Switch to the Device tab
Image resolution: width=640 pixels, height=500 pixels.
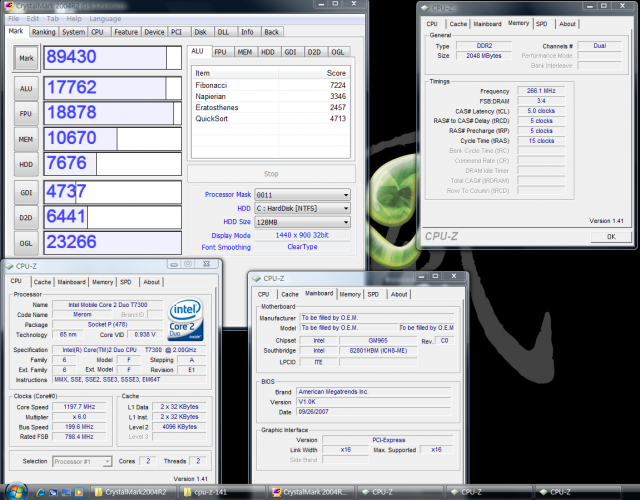(x=154, y=32)
